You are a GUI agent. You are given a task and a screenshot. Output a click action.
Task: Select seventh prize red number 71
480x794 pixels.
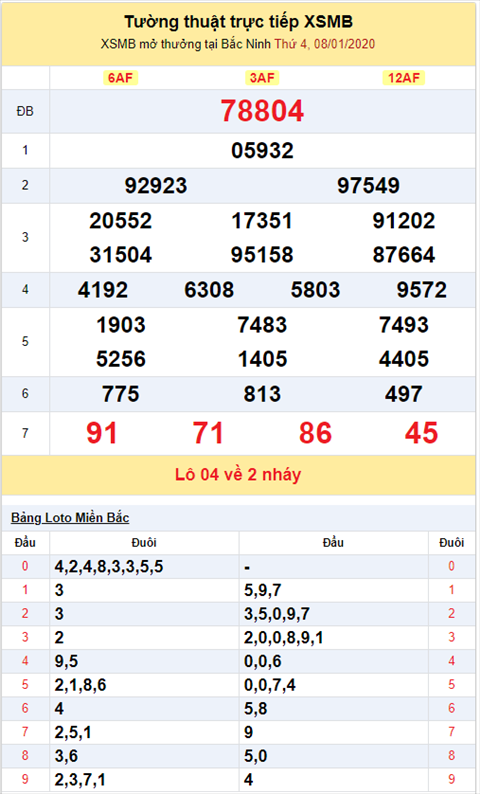(208, 433)
